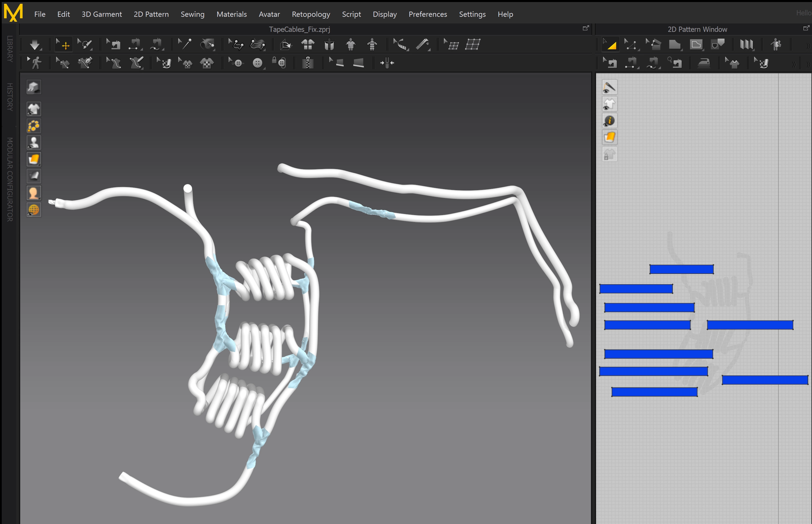Expand the 2D toolbar overflow chevron on top row

click(x=808, y=46)
